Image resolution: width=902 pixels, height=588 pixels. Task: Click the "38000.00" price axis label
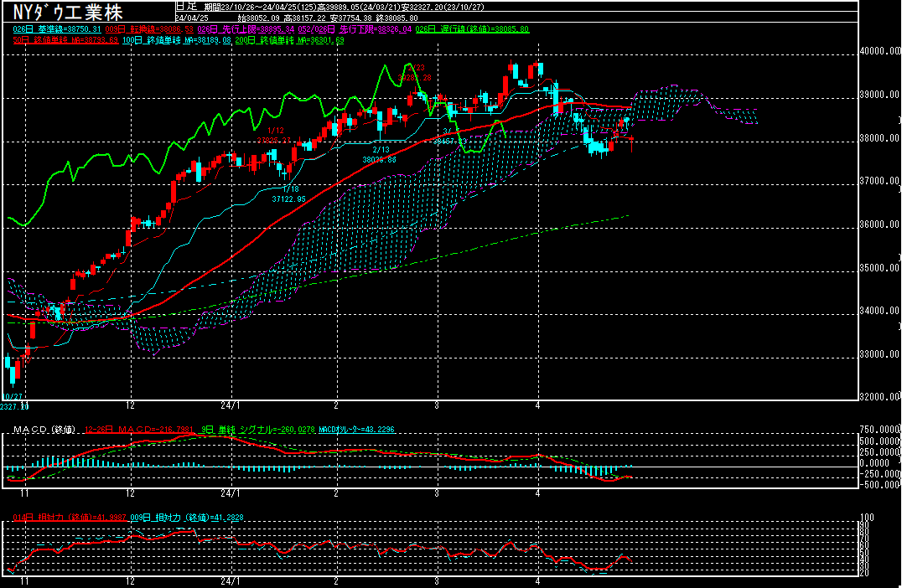coord(879,138)
